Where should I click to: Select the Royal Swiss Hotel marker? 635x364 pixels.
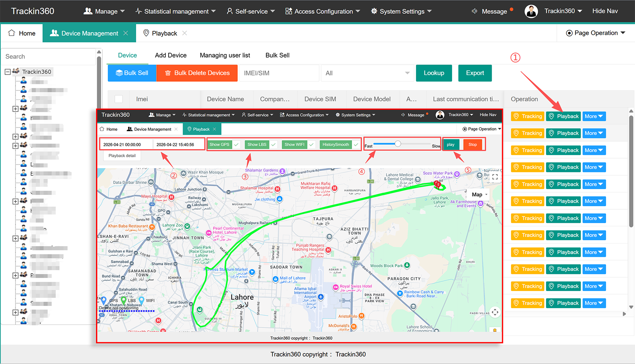pyautogui.click(x=336, y=286)
